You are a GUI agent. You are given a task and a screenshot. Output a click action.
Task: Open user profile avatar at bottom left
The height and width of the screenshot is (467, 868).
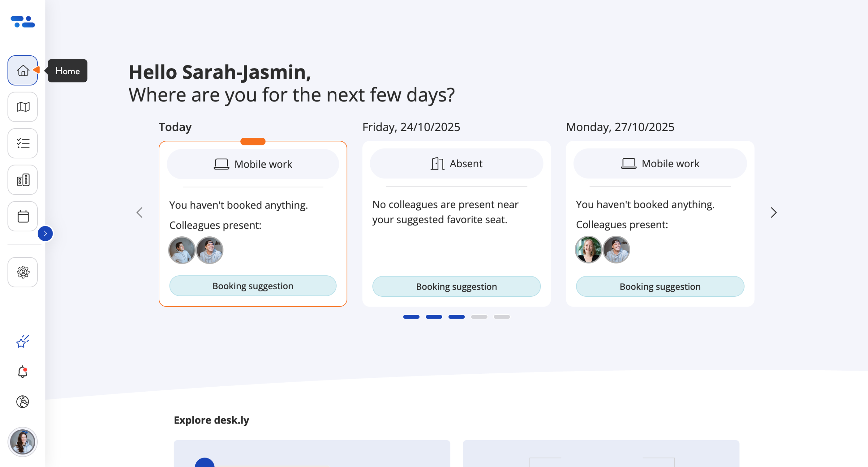tap(23, 442)
